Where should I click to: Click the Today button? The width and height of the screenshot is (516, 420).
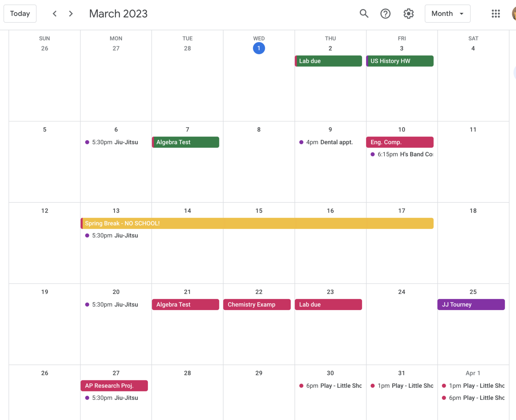(x=20, y=13)
